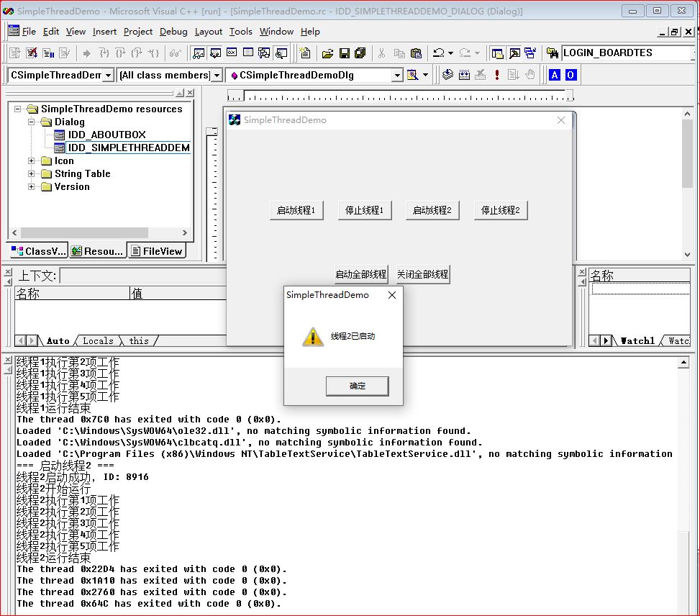
Task: Switch to the Locals tab
Action: pos(99,341)
